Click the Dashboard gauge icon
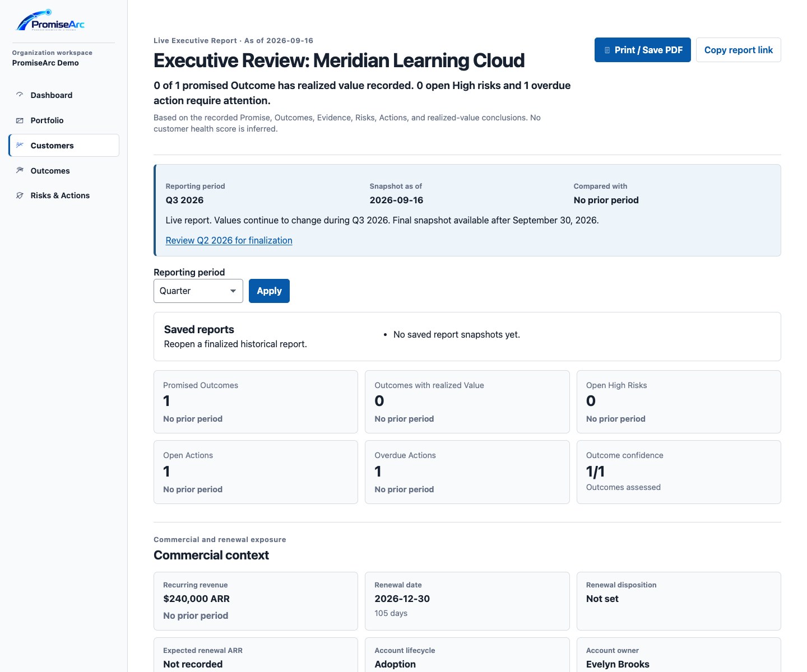This screenshot has width=807, height=672. pos(20,95)
